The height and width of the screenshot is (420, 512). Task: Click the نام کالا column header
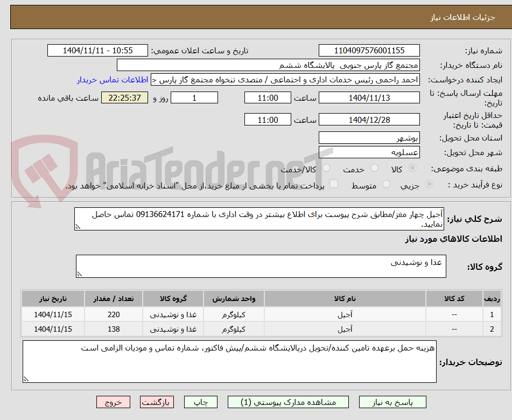[345, 298]
